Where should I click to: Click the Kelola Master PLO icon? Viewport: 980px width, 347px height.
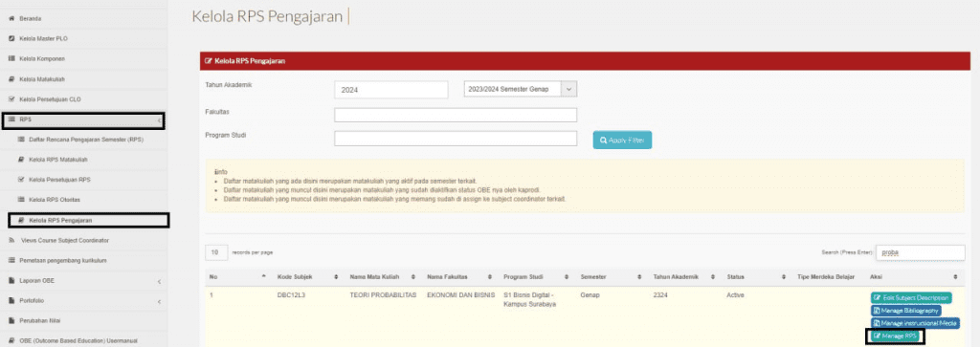pyautogui.click(x=11, y=38)
